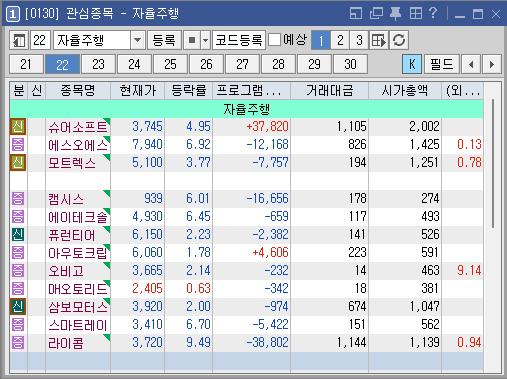Click the 증 badge icon for 오비고
The image size is (507, 379).
click(18, 271)
